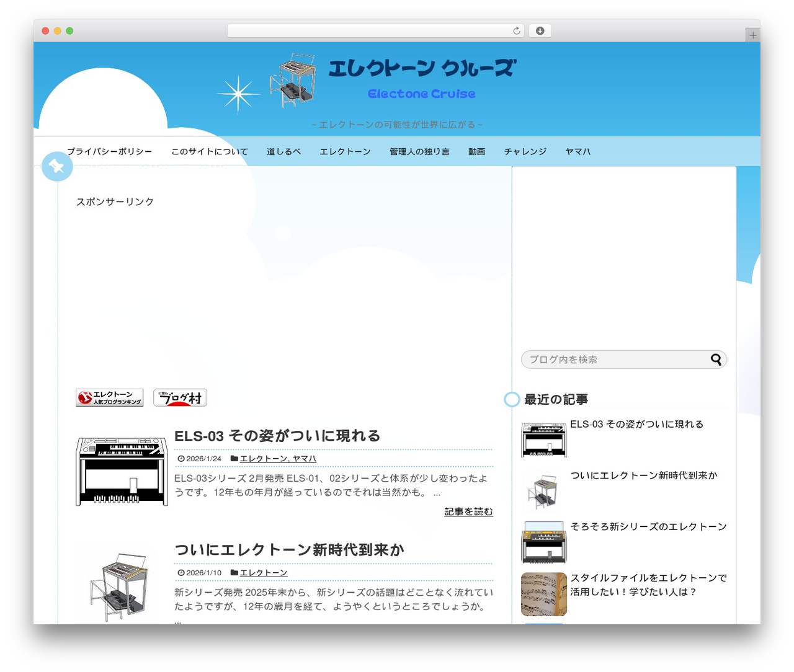Open チャレンジ menu item
Screen dimensions: 794x672
pyautogui.click(x=525, y=151)
